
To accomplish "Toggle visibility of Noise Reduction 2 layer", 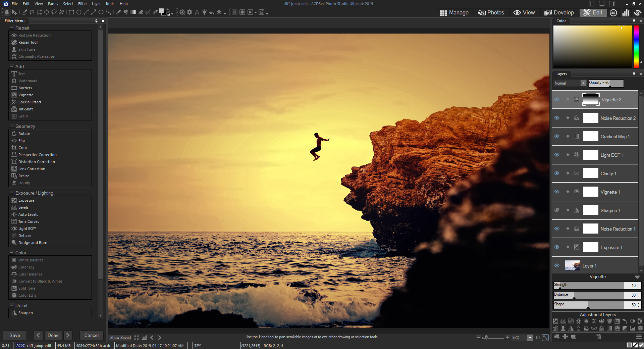I will click(x=557, y=118).
